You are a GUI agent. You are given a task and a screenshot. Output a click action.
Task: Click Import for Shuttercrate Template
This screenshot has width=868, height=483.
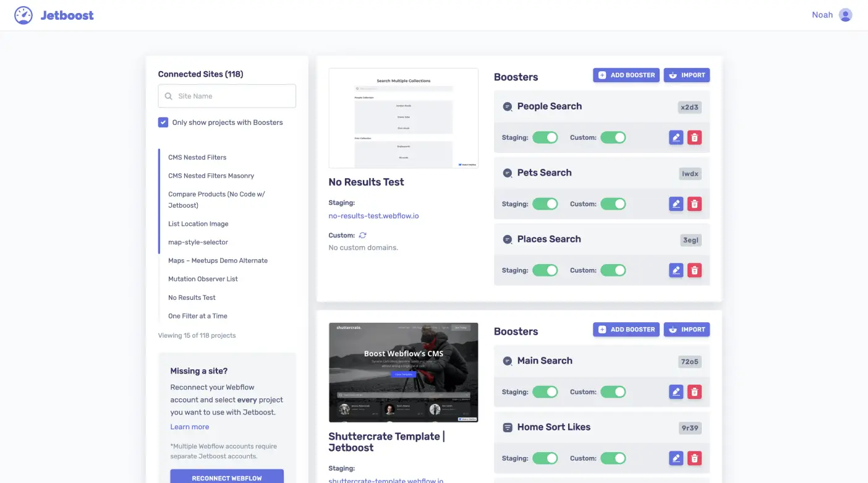pyautogui.click(x=687, y=330)
